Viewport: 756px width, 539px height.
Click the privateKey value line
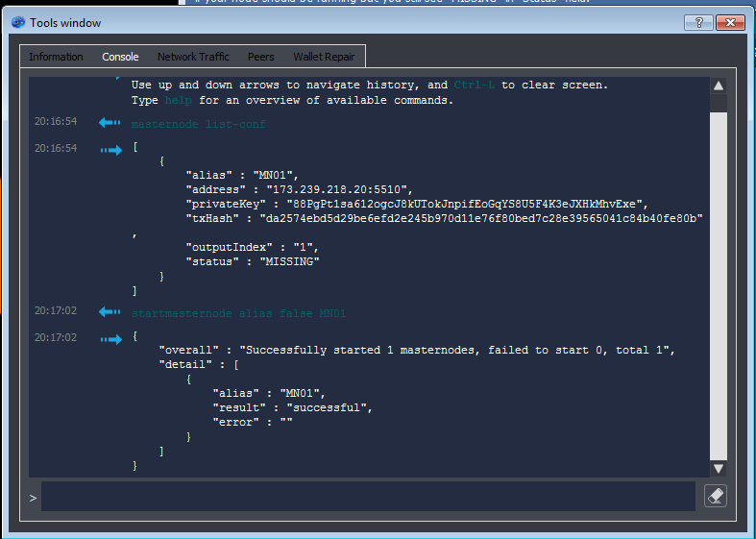pos(417,204)
